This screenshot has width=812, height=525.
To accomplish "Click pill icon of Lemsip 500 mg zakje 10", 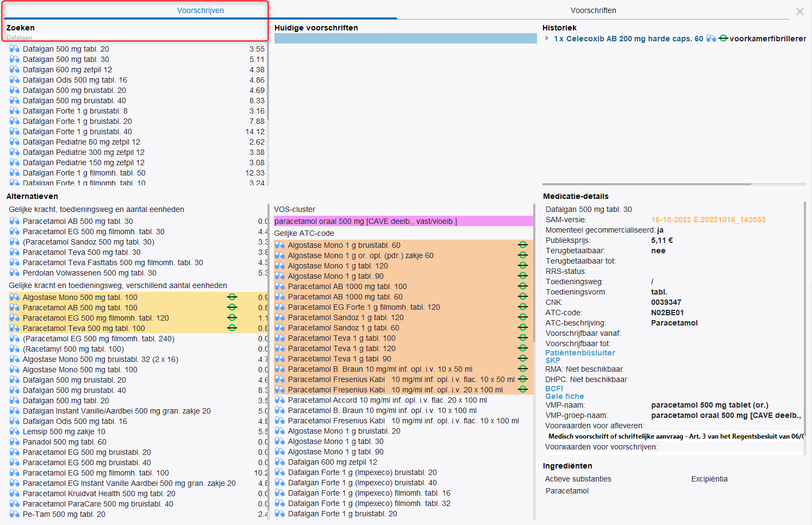I will coord(15,432).
